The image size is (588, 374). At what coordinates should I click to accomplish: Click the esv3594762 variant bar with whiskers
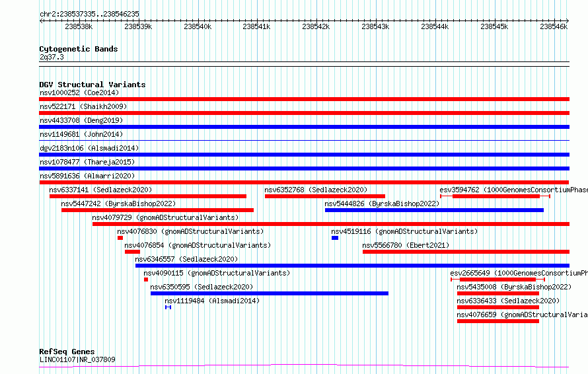coord(495,196)
